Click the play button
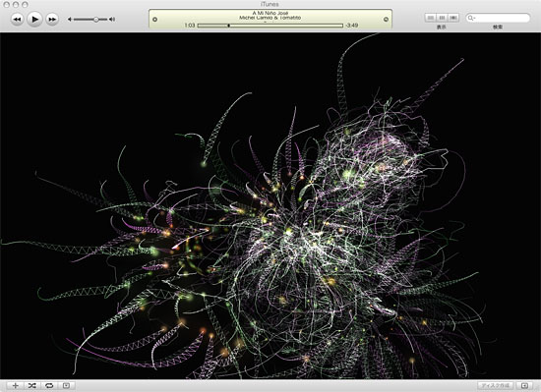 coord(34,19)
